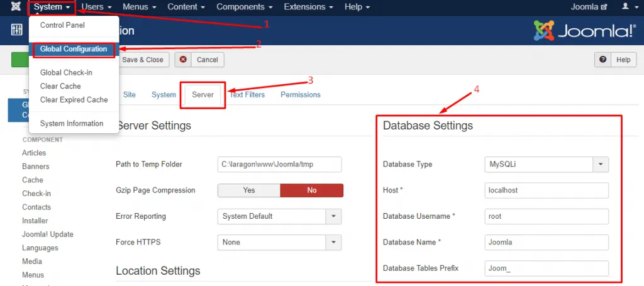
Task: Click the Joomla logo icon in the top bar
Action: tap(16, 7)
